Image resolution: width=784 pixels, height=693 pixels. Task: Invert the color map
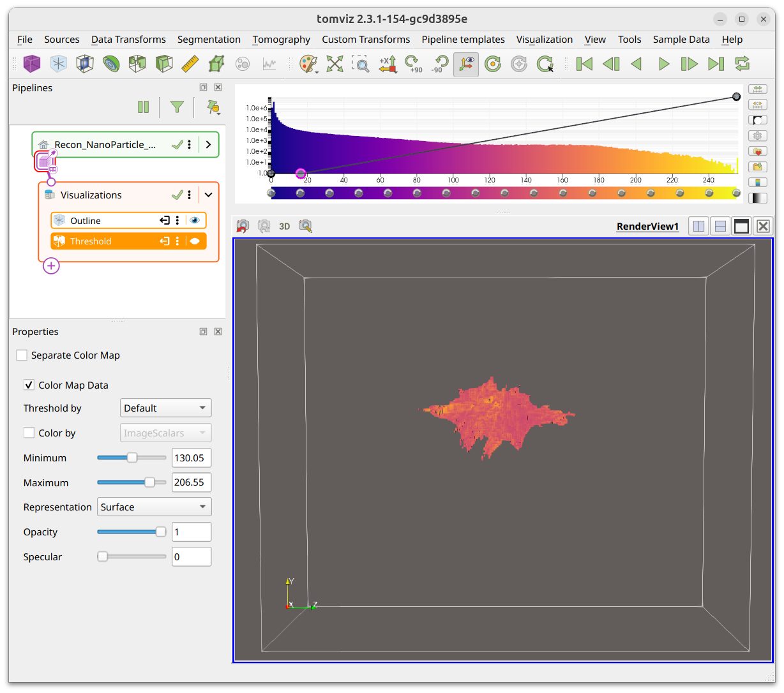(758, 120)
